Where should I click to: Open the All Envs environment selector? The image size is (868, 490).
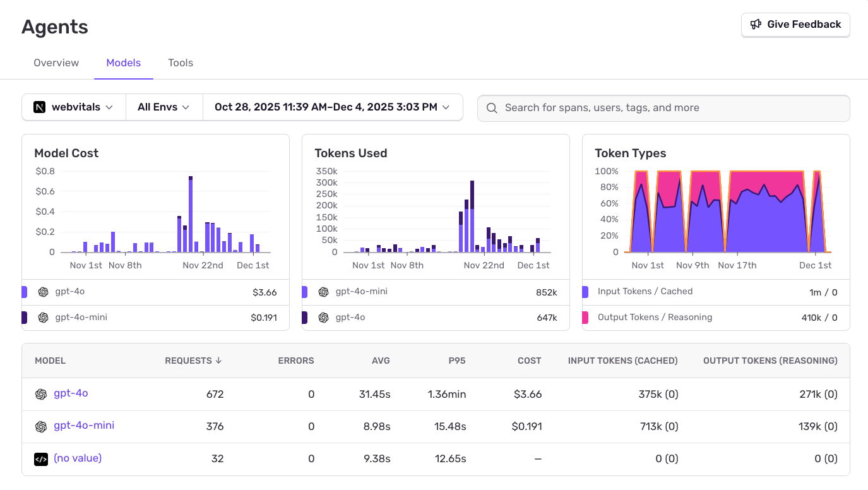pyautogui.click(x=163, y=107)
